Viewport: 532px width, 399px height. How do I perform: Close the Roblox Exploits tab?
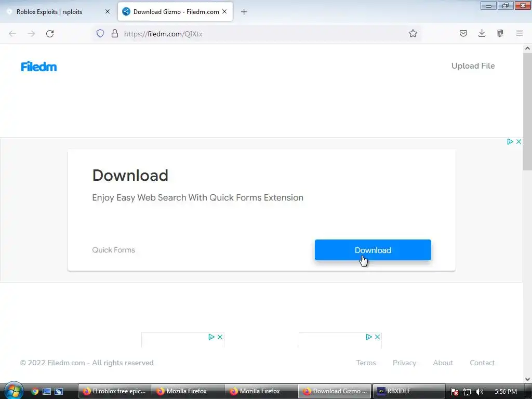(x=107, y=11)
